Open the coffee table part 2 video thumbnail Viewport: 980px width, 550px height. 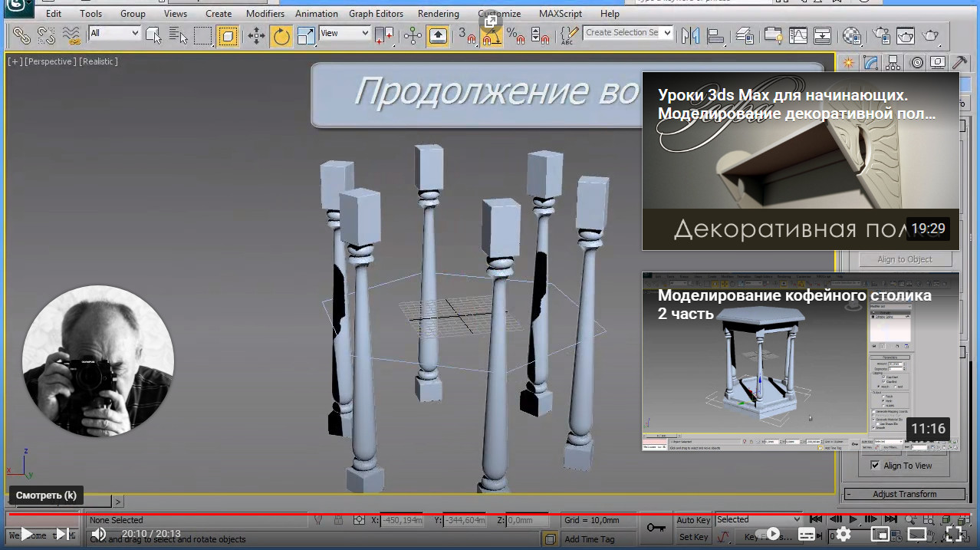click(800, 361)
